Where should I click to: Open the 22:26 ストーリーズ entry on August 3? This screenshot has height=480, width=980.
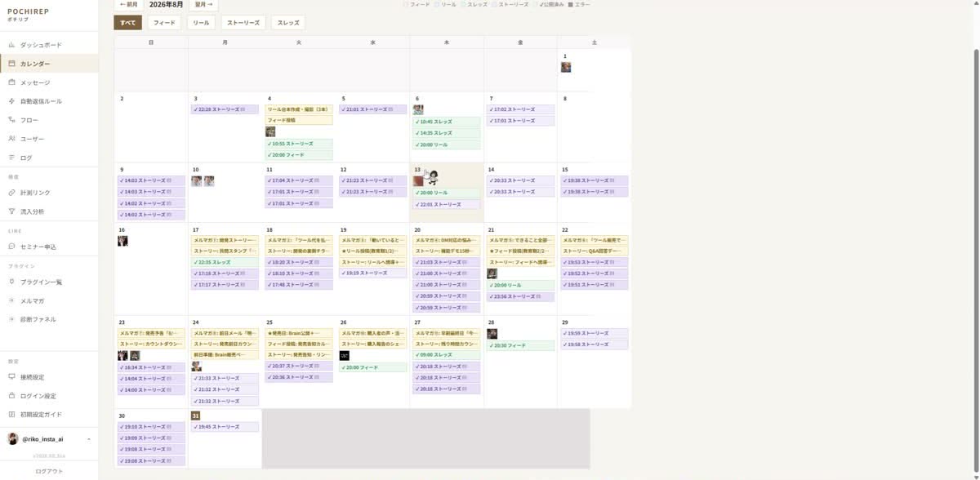point(225,109)
